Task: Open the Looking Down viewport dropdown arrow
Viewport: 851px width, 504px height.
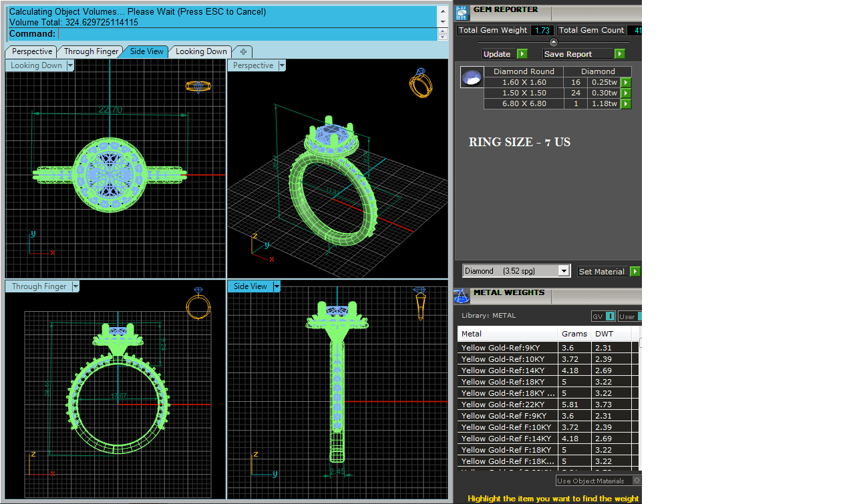Action: coord(70,65)
